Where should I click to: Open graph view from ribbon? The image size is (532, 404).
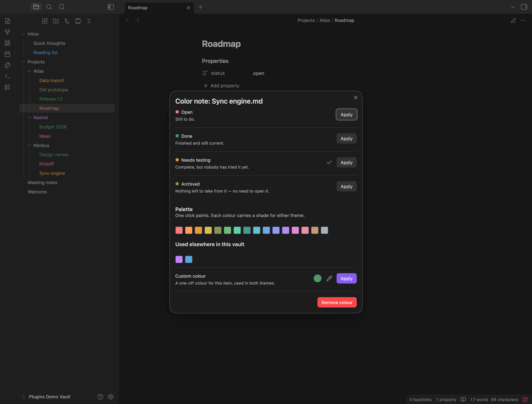[x=7, y=32]
